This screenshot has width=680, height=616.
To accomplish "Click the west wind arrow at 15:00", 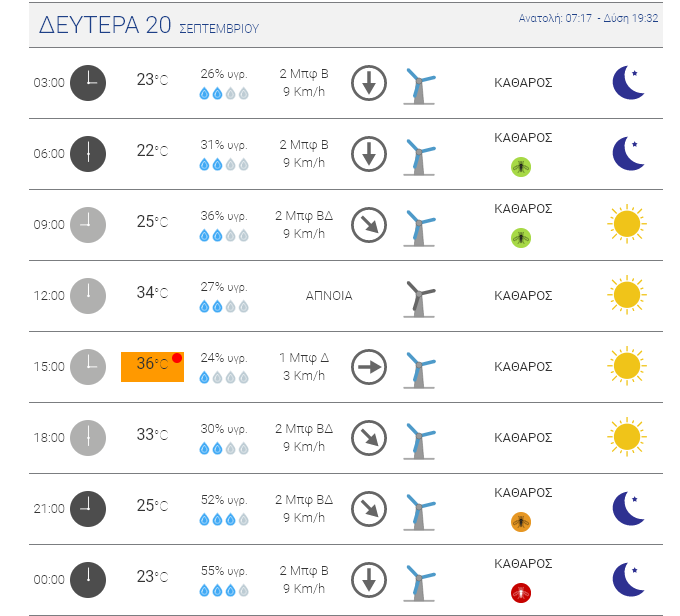I will tap(369, 367).
